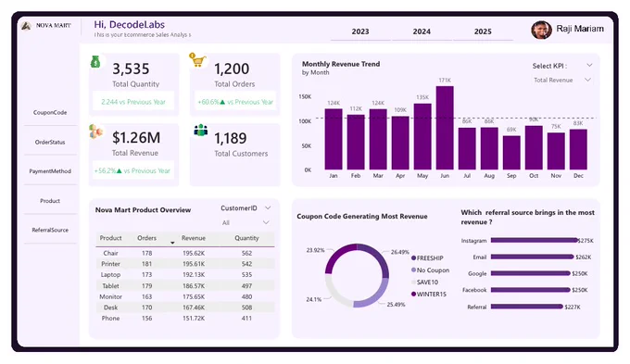Select the Jan revenue bar
Screen dimensions: 630x364
pyautogui.click(x=334, y=139)
